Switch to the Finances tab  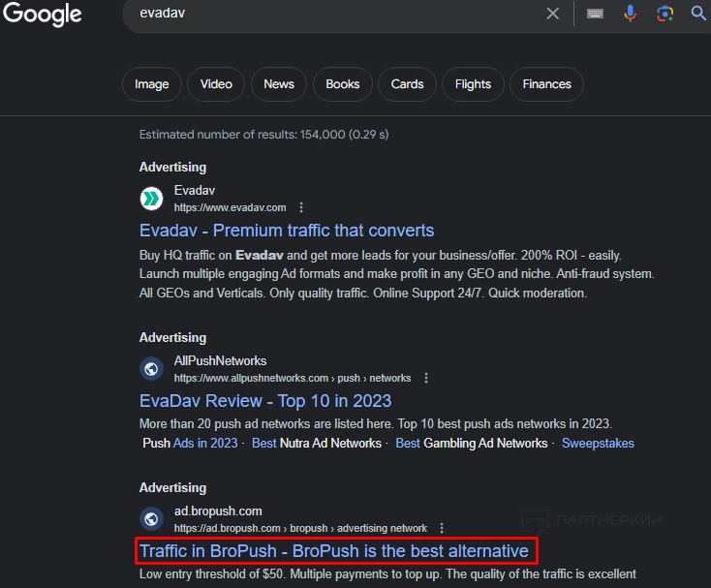click(x=547, y=84)
